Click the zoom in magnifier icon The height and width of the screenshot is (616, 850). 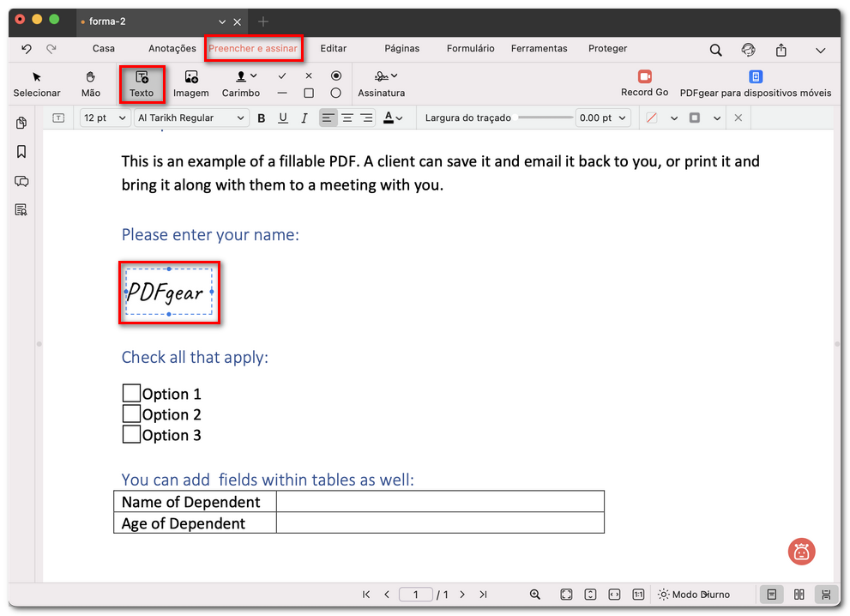point(535,595)
